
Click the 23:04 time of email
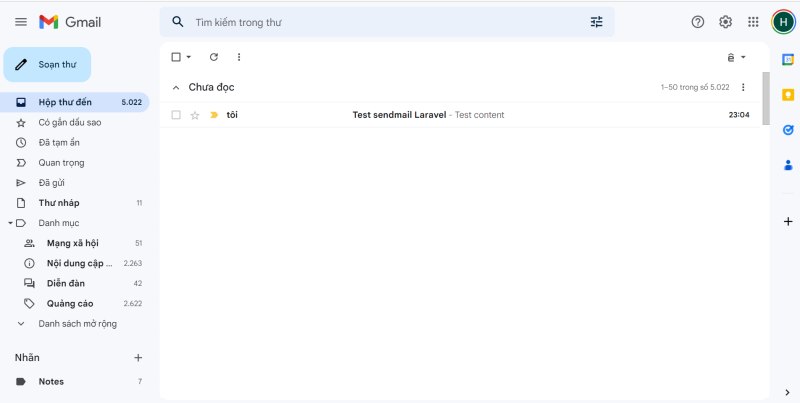click(x=739, y=115)
